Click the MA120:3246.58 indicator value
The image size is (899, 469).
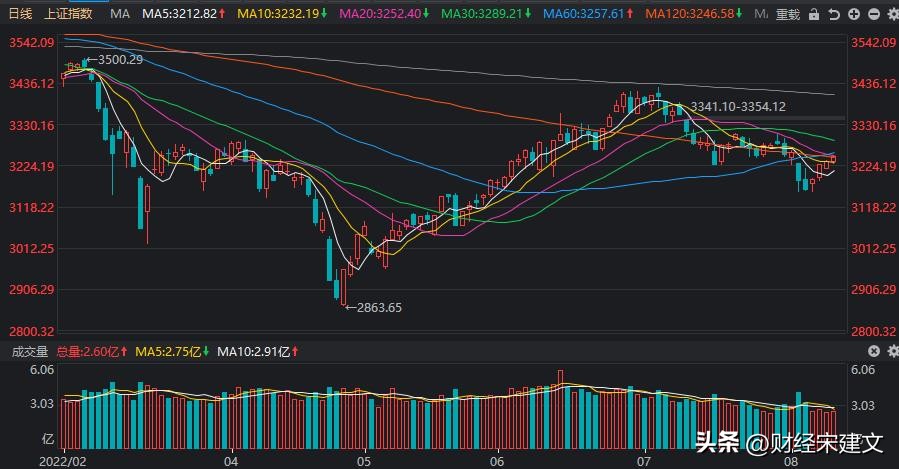tap(690, 13)
